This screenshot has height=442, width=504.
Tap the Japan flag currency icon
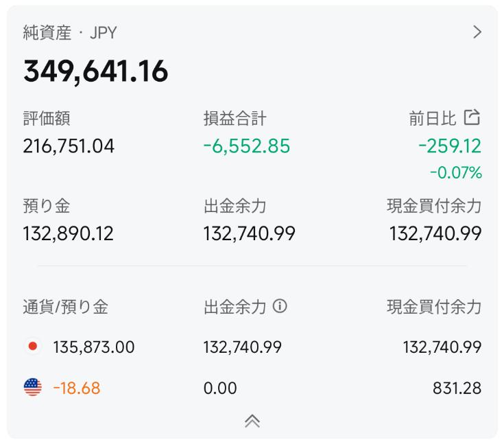[33, 346]
